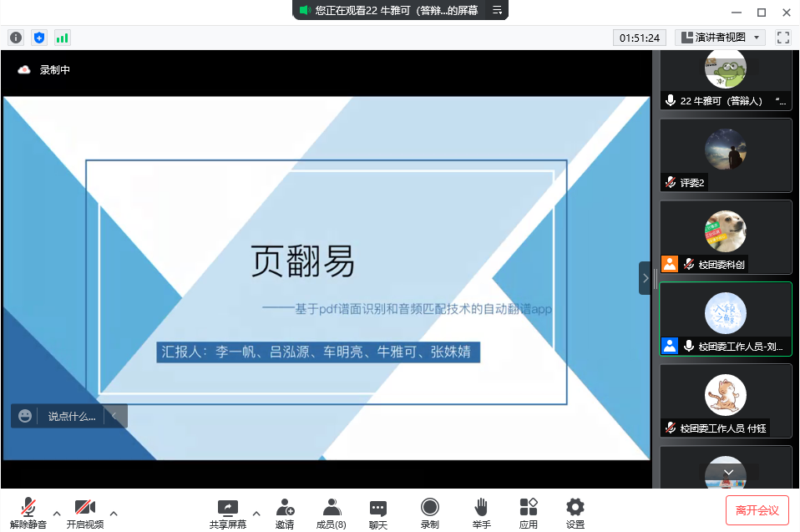
Task: Raise hand with 举手 button
Action: pyautogui.click(x=481, y=513)
